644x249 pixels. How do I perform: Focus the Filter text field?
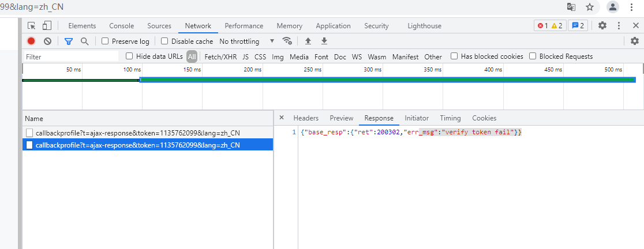[70, 56]
